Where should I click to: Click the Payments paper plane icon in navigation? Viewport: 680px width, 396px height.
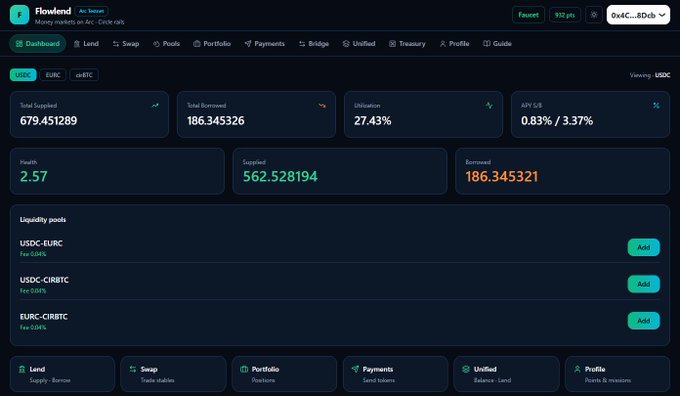tap(248, 43)
